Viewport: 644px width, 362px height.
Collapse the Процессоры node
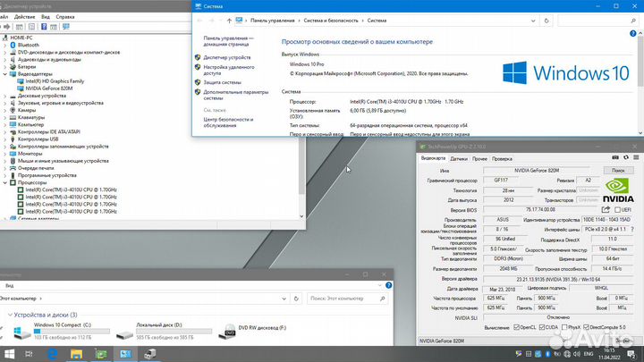[5, 182]
